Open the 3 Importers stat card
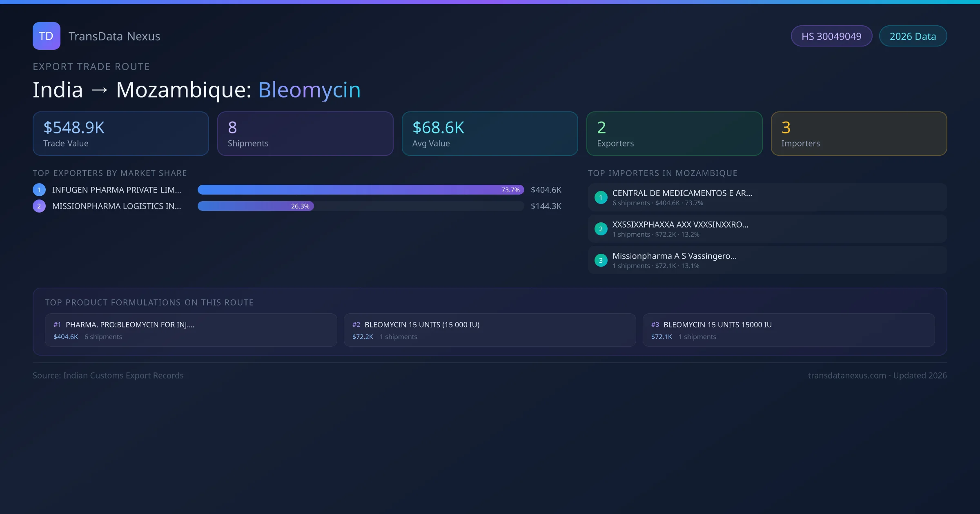This screenshot has height=514, width=980. [x=859, y=134]
